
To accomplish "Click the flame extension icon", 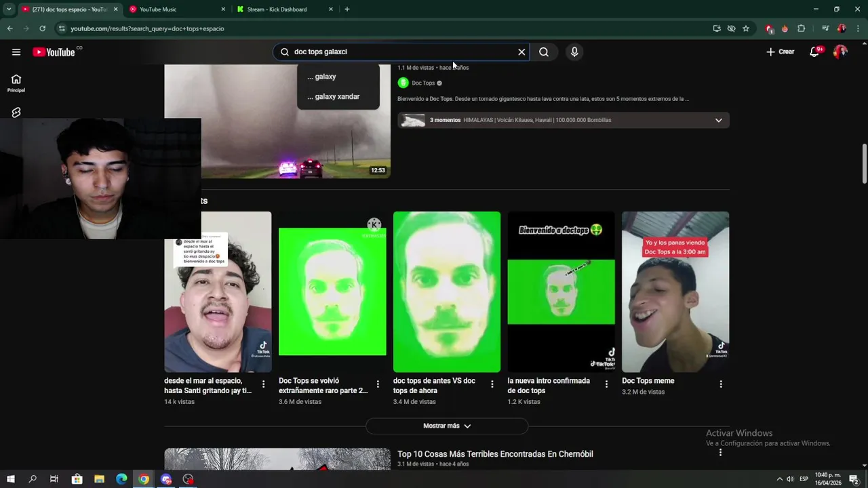I will [x=785, y=28].
